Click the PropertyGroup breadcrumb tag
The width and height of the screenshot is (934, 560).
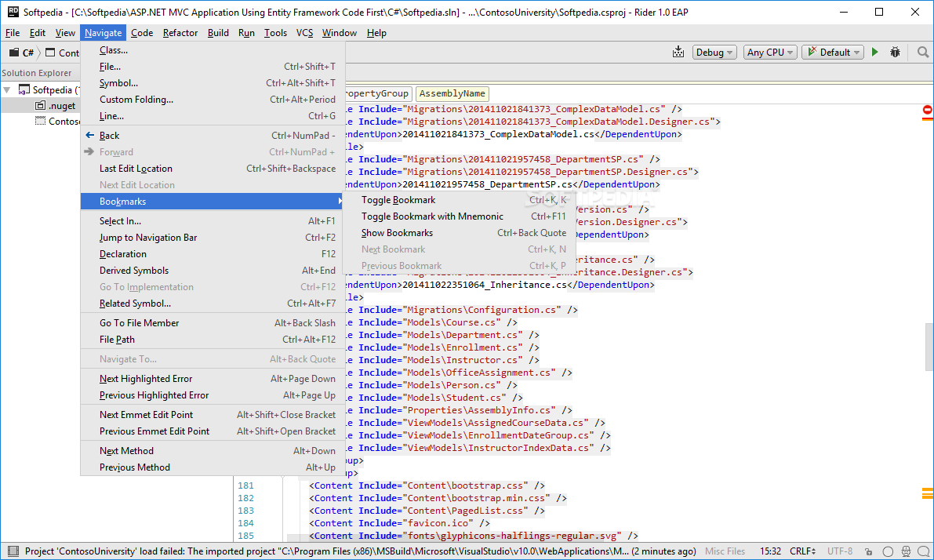pos(378,93)
